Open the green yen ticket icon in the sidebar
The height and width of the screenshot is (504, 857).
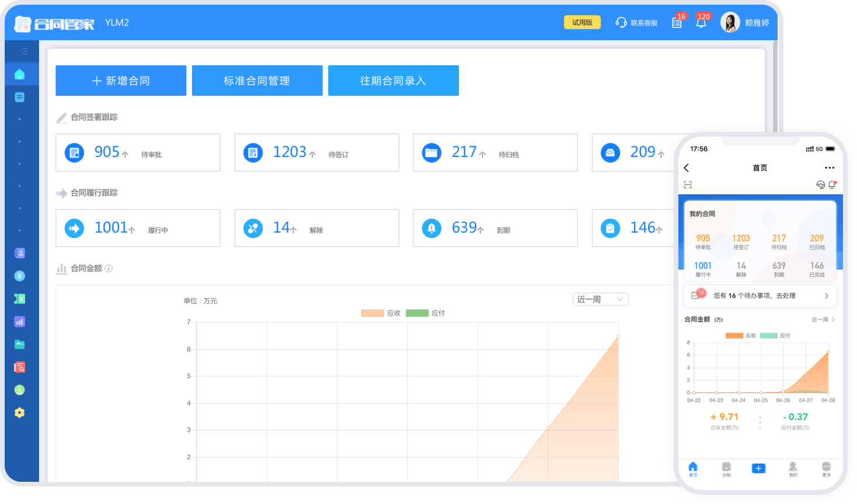(x=20, y=299)
